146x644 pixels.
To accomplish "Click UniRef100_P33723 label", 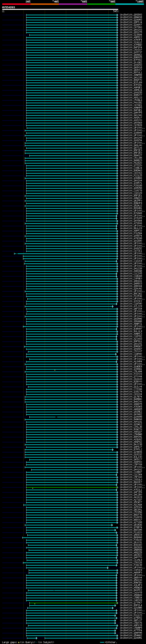I will (x=131, y=374).
